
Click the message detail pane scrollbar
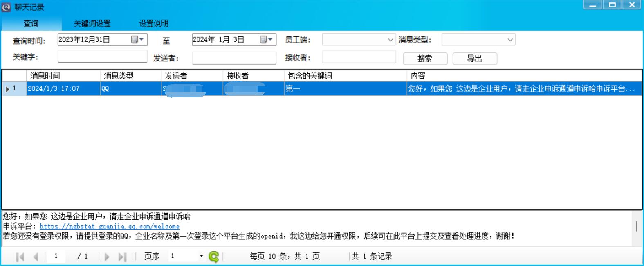(636, 226)
